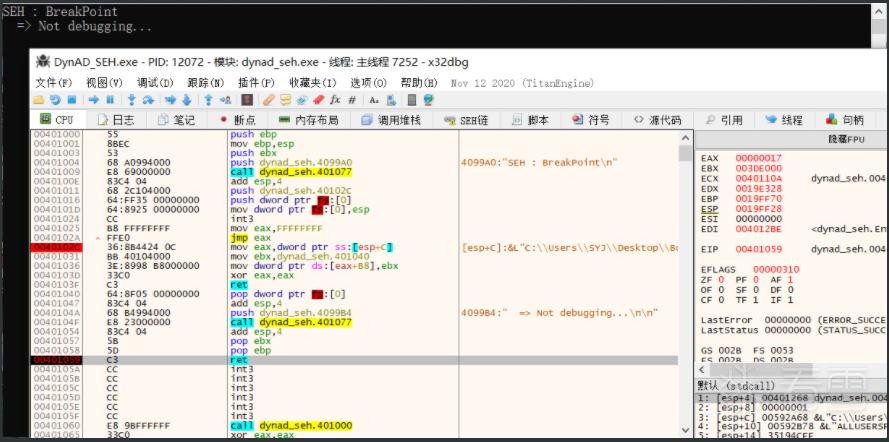Switch to the 笔记 notes tab
Screen dimensions: 889x442
[176, 120]
